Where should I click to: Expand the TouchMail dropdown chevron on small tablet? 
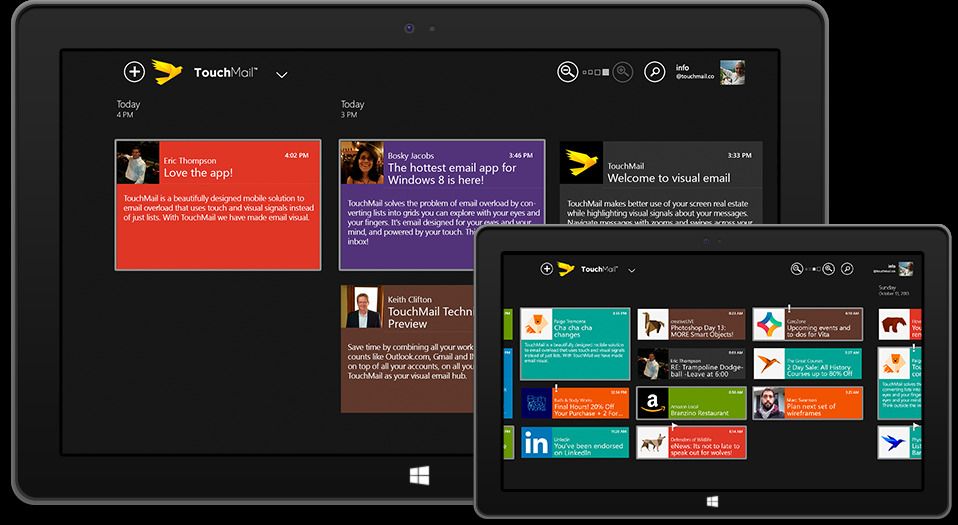(x=631, y=270)
